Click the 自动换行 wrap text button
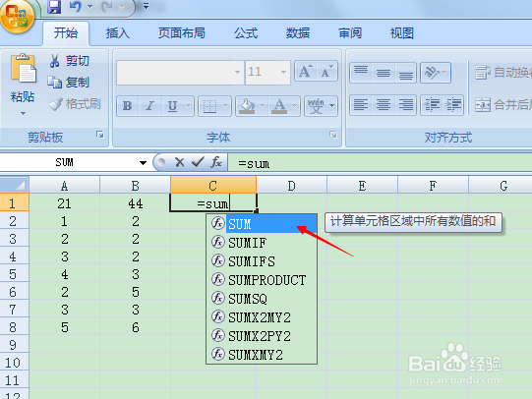The height and width of the screenshot is (399, 532). [503, 73]
